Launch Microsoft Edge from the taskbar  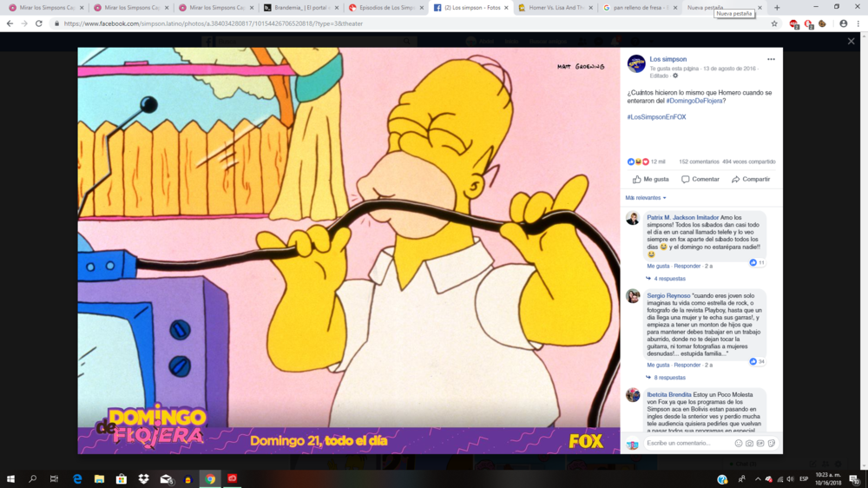[77, 479]
